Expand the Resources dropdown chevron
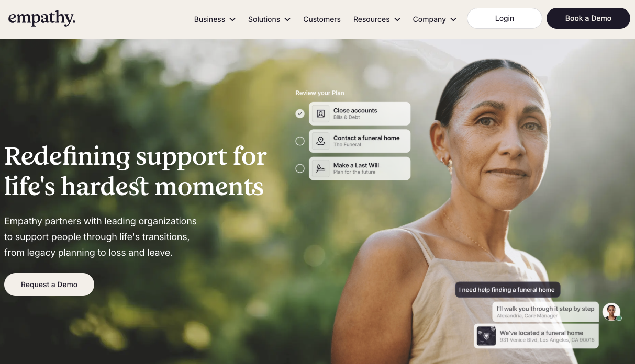 pos(397,19)
